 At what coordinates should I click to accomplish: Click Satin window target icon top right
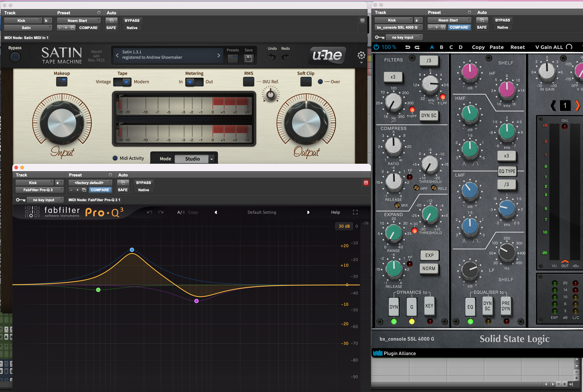pos(362,21)
